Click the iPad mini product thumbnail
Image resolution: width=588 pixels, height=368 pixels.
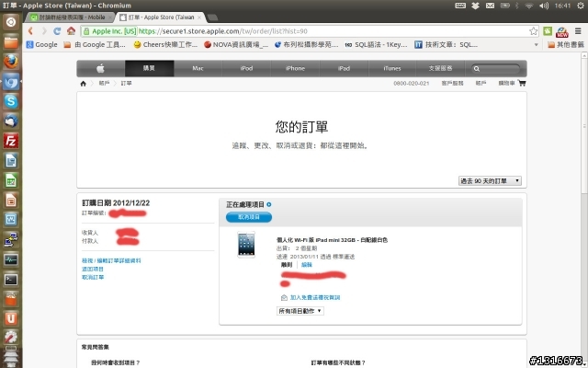(246, 245)
